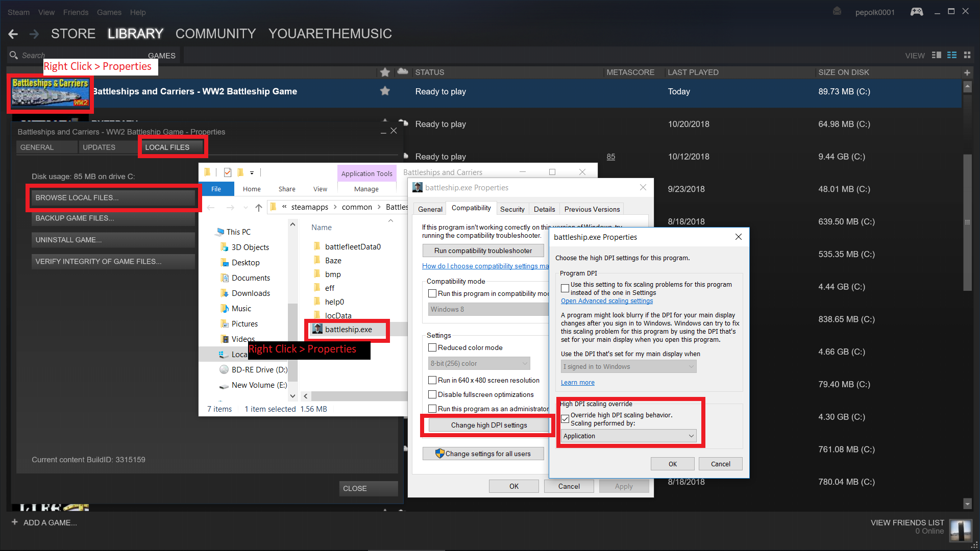The width and height of the screenshot is (980, 551).
Task: Select the list view icon
Action: [951, 55]
